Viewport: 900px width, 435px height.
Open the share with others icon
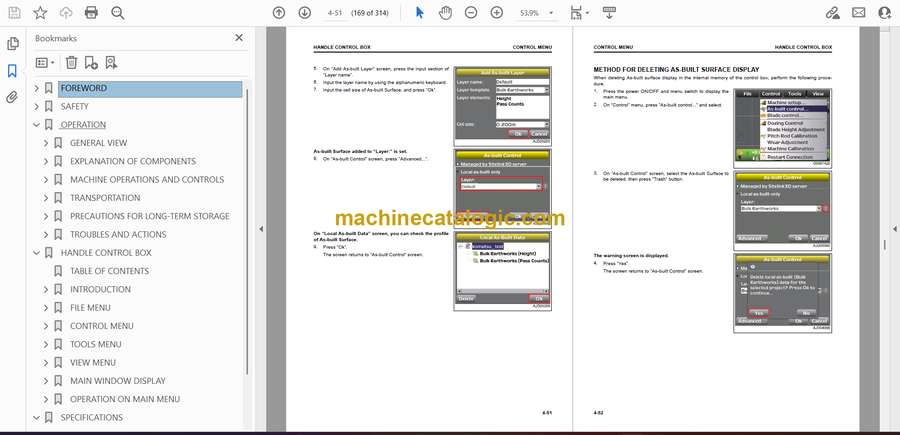point(885,13)
